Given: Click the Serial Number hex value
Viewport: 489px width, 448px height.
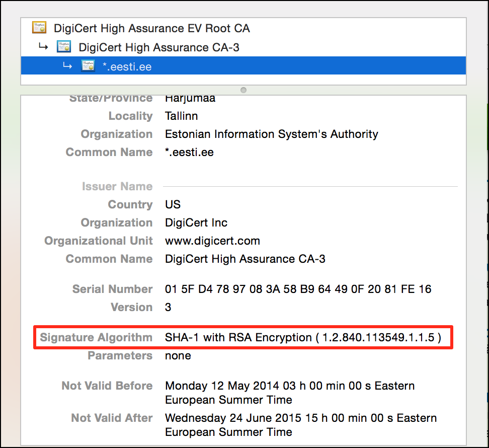Looking at the screenshot, I should click(298, 289).
